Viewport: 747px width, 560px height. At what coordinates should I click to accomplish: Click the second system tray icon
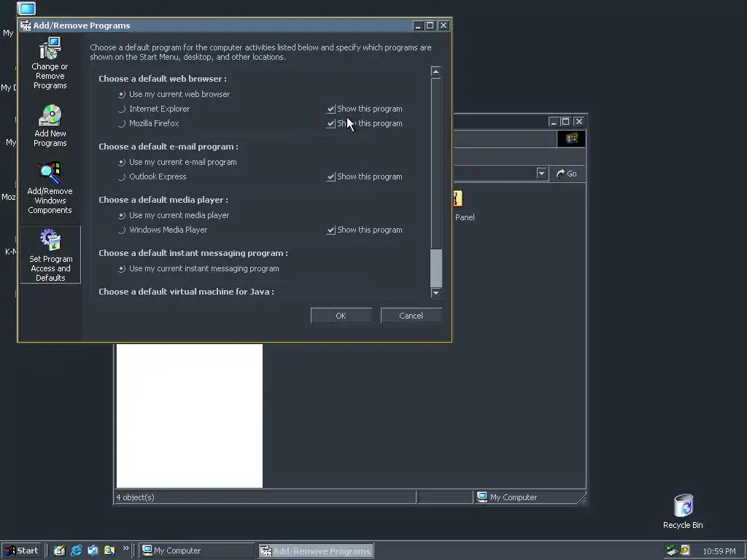(x=685, y=550)
